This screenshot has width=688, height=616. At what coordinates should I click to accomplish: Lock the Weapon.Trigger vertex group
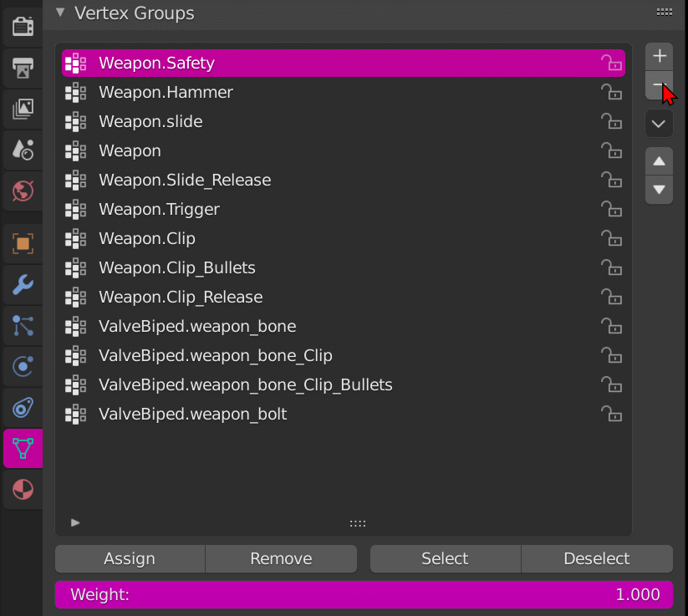(612, 210)
